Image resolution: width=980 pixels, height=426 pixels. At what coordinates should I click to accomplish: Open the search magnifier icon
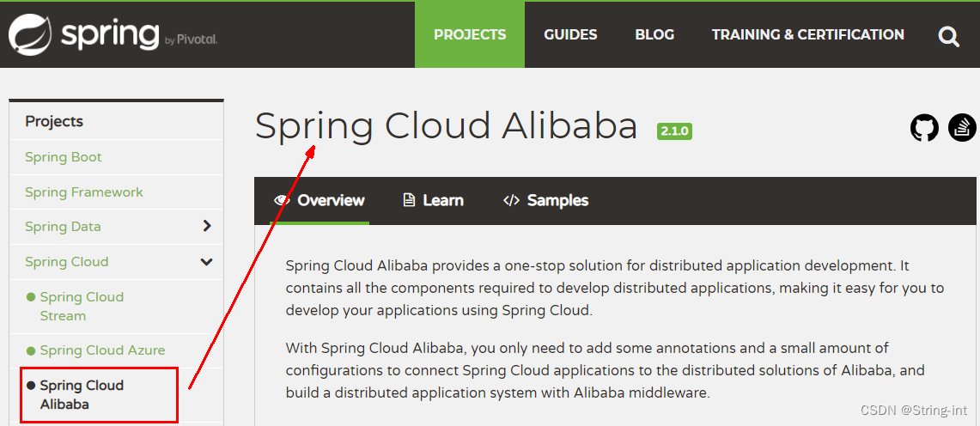948,36
